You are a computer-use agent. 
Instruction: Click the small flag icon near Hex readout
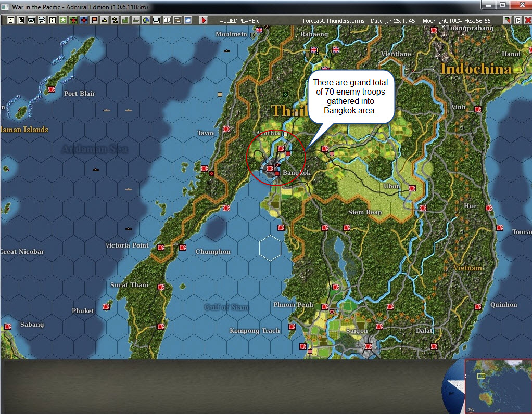click(507, 20)
